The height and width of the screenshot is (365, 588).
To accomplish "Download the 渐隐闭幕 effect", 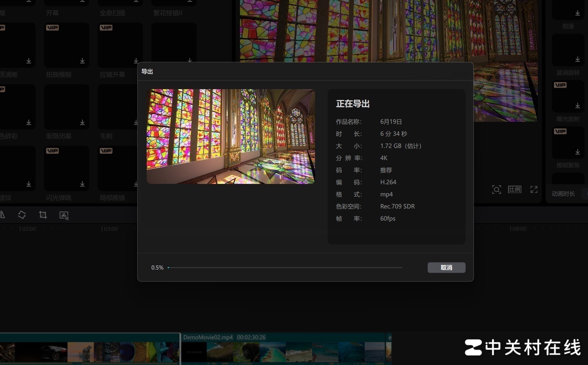I will [x=82, y=122].
